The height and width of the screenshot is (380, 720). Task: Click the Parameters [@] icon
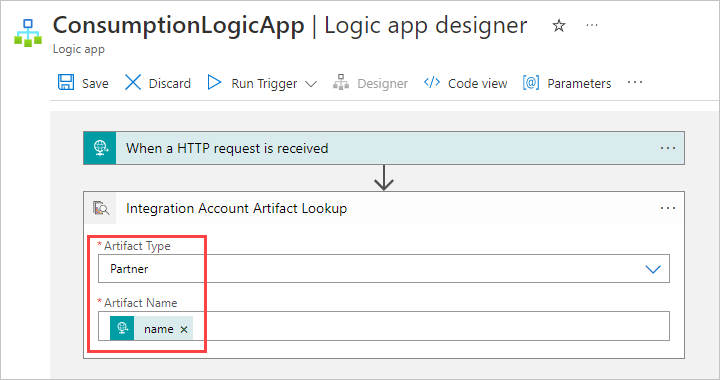(x=531, y=83)
